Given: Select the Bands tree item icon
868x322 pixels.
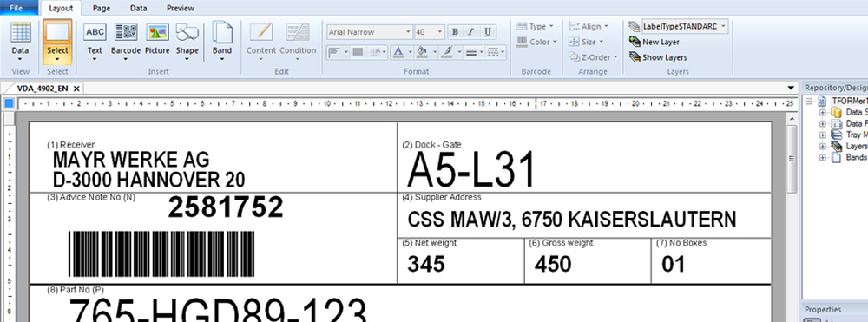Looking at the screenshot, I should click(836, 157).
